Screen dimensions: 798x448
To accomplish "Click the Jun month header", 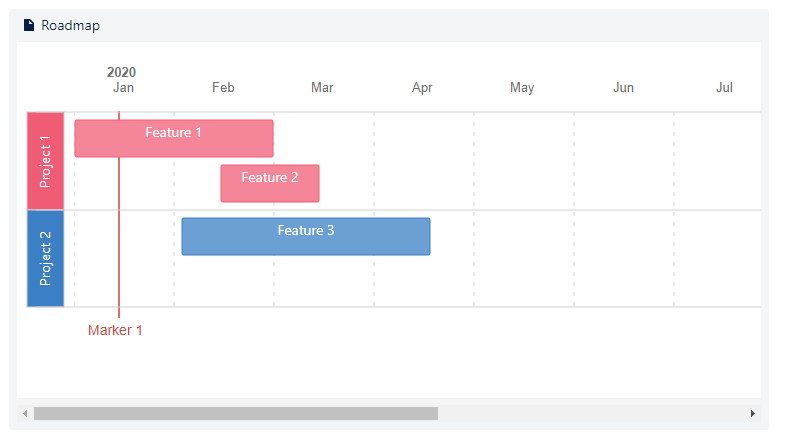I will tap(623, 88).
